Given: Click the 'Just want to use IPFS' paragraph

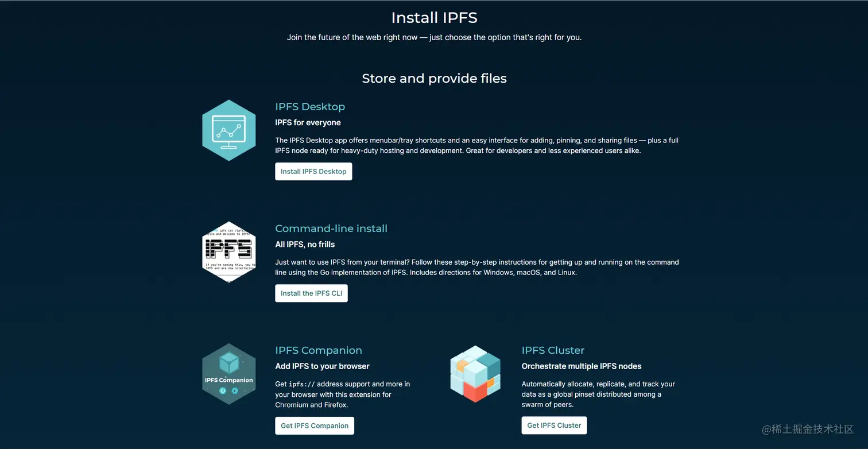Looking at the screenshot, I should [476, 267].
